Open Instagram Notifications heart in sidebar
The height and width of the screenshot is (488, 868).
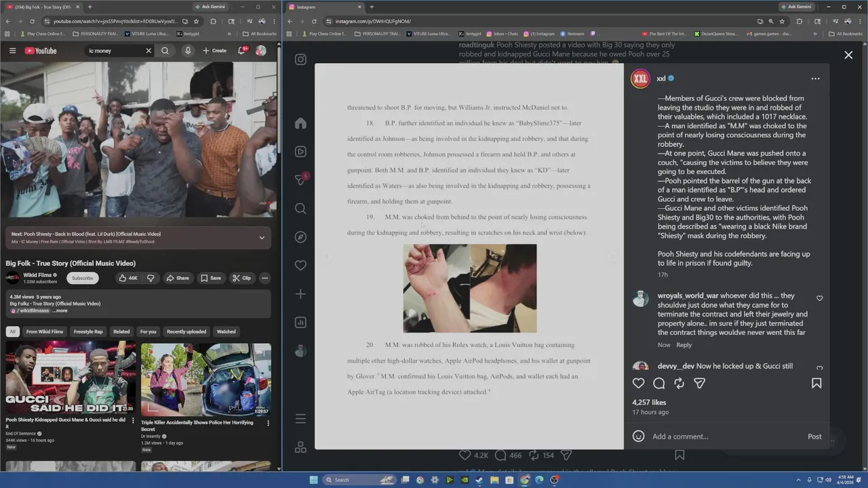pyautogui.click(x=300, y=266)
